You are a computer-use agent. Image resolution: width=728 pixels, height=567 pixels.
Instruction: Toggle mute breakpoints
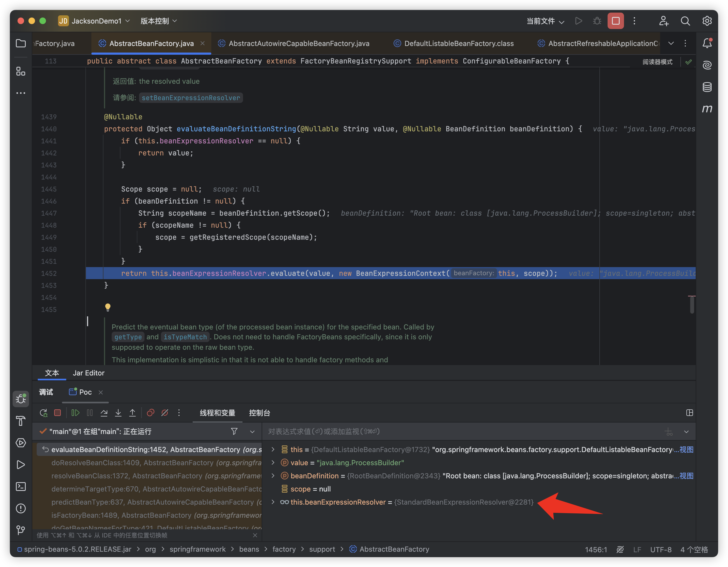pyautogui.click(x=165, y=413)
